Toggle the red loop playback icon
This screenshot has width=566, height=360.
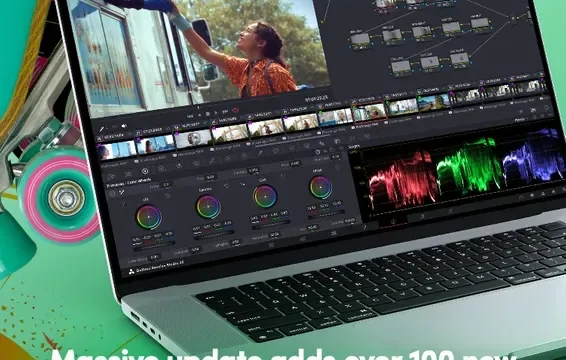point(235,110)
